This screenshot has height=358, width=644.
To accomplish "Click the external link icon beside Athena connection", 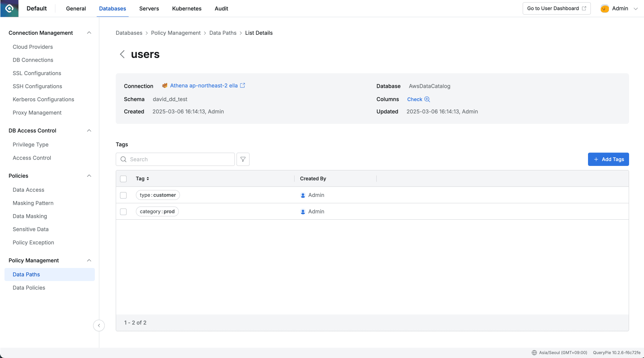I will coord(243,86).
